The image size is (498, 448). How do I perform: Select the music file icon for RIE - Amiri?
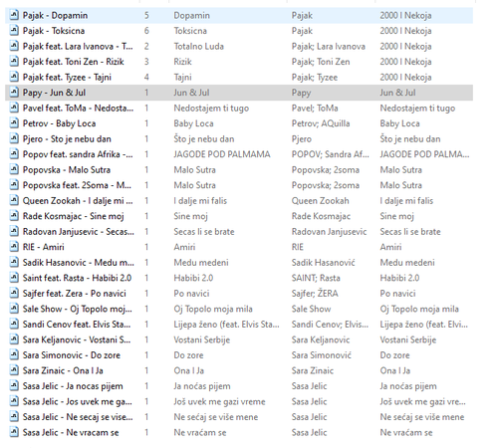(14, 247)
